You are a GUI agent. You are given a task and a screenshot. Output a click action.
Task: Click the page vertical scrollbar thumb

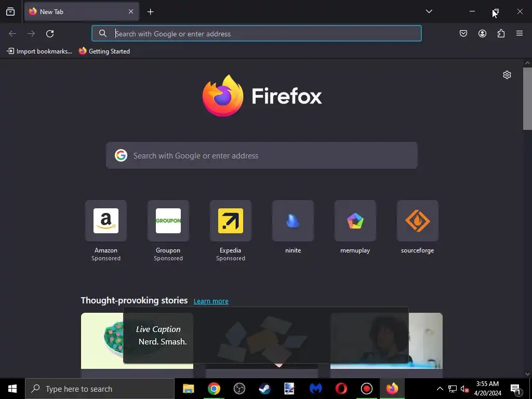[x=527, y=98]
